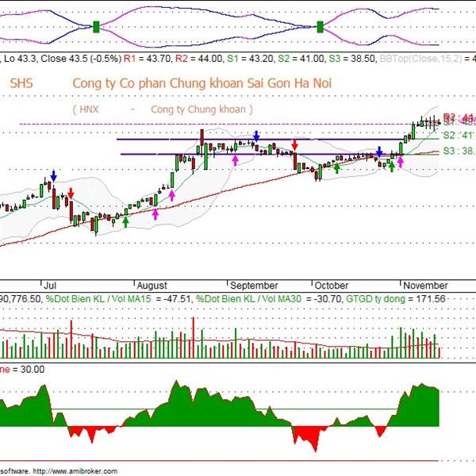The height and width of the screenshot is (476, 476).
Task: Click the red down arrow signal in September
Action: (294, 144)
